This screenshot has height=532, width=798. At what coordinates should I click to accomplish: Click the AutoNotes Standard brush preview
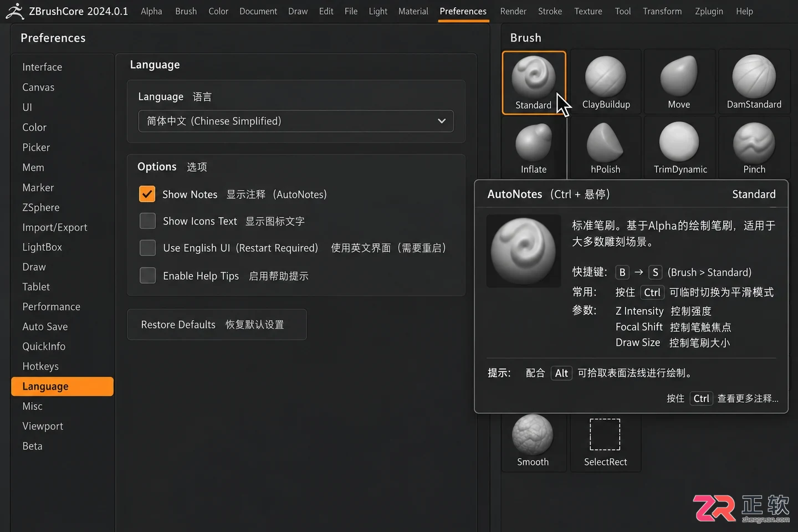[x=524, y=251]
